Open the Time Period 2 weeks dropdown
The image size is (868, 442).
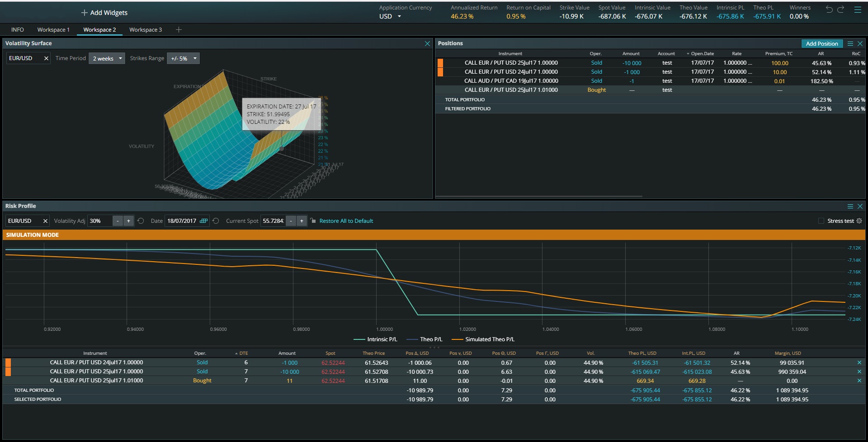point(107,58)
